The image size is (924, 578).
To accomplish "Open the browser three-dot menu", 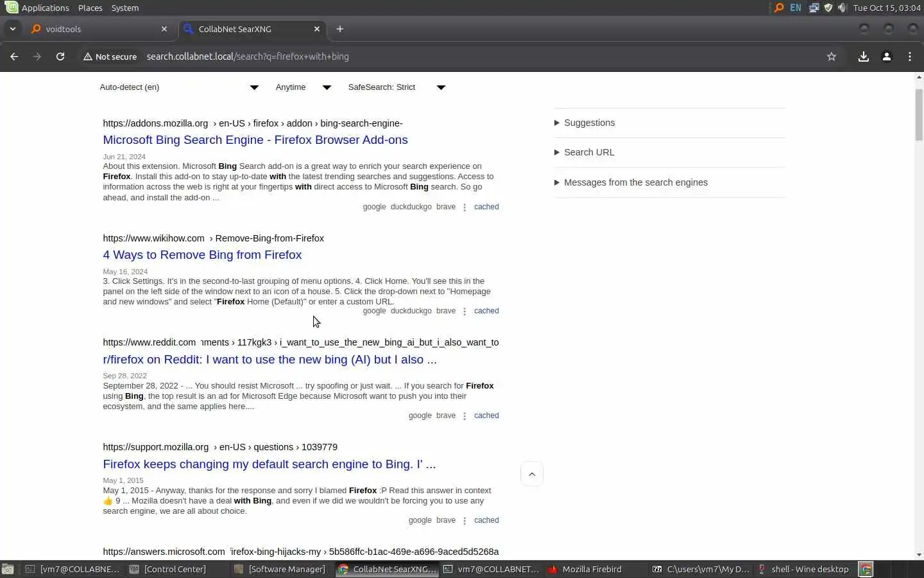I will [910, 57].
